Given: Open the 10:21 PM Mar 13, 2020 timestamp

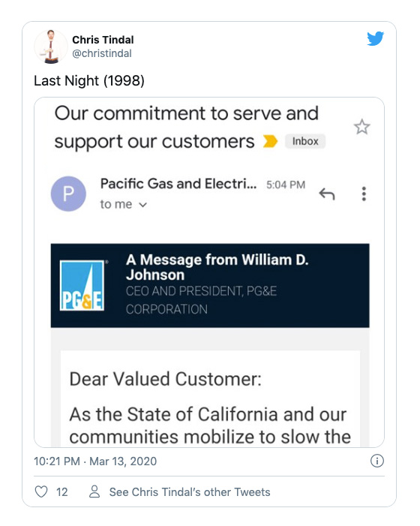Looking at the screenshot, I should pos(95,461).
